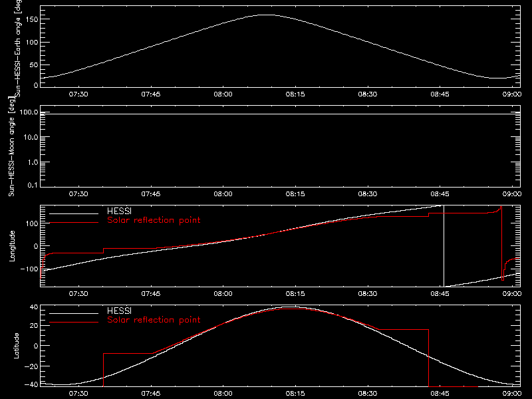The image size is (532, 399).
Task: Click 100 tick on Longitude plot
Action: click(x=32, y=223)
